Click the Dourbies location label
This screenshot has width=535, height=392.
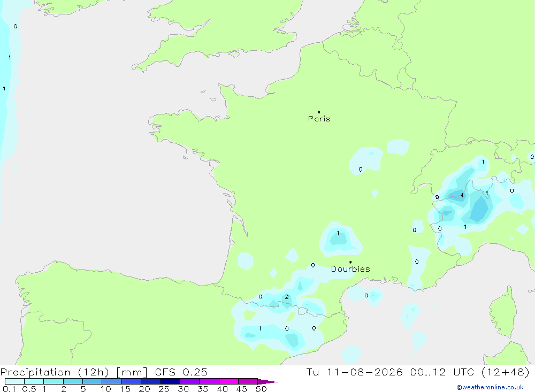tap(350, 269)
